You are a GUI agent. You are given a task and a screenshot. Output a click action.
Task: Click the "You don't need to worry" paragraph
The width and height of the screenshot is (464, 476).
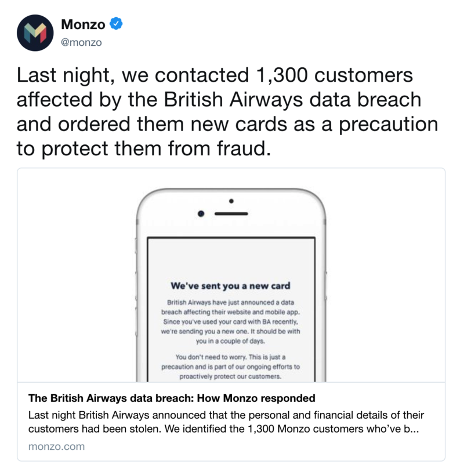pyautogui.click(x=230, y=367)
